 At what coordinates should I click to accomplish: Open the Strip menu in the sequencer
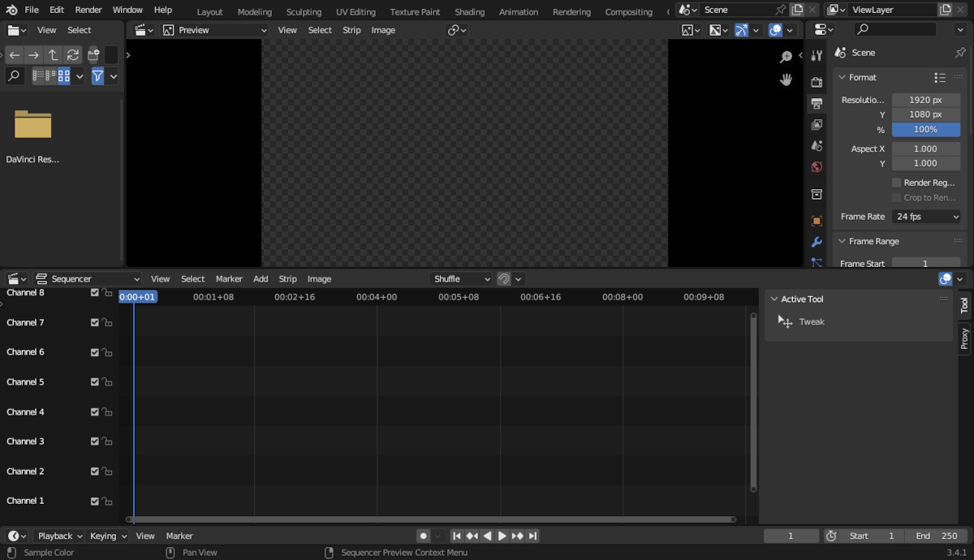click(x=287, y=278)
